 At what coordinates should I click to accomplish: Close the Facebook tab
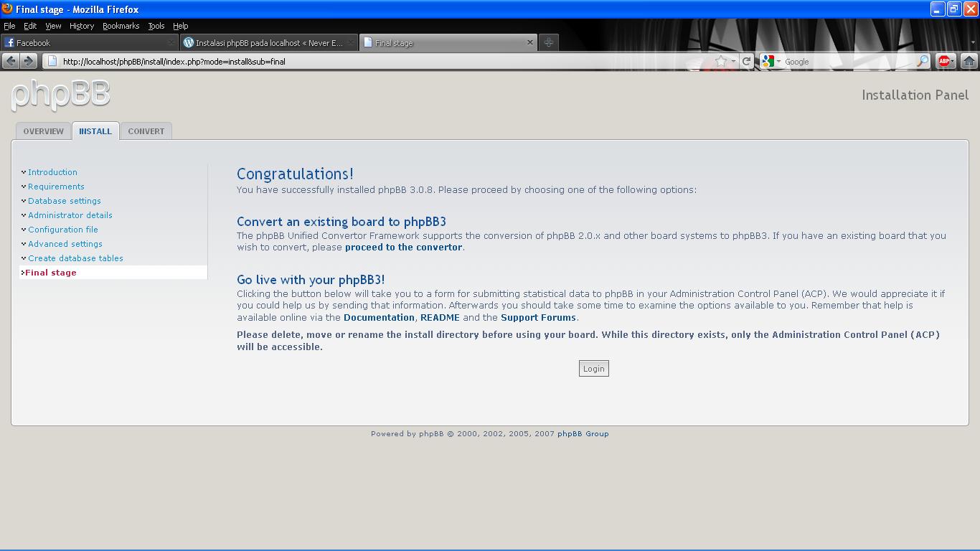(170, 42)
